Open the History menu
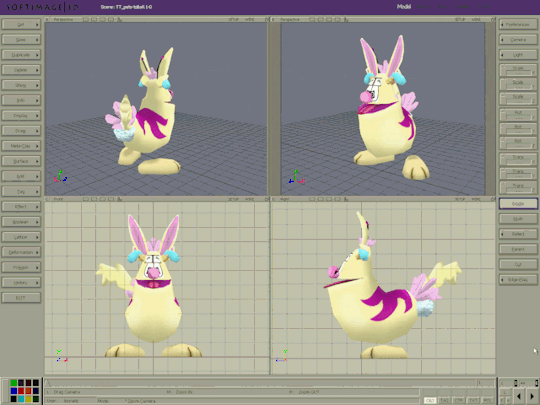Viewport: 540px width, 405px height. click(x=21, y=282)
